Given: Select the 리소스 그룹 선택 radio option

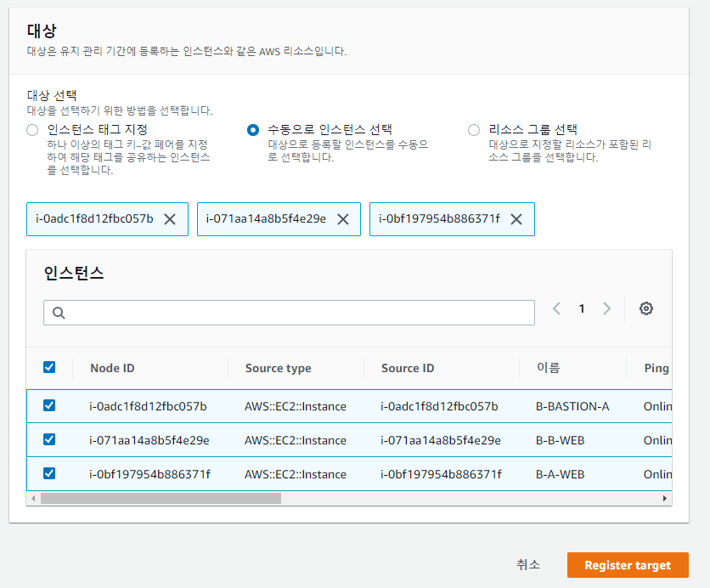Looking at the screenshot, I should point(474,130).
